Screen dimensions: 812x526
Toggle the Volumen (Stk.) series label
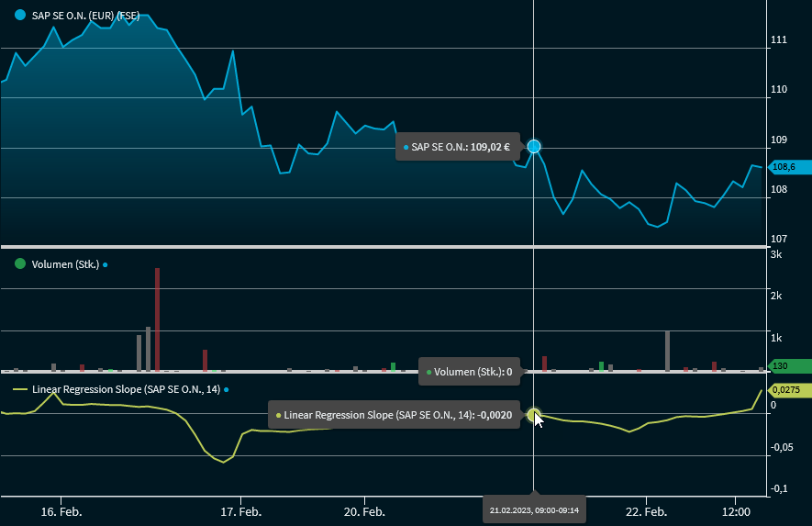[x=64, y=264]
